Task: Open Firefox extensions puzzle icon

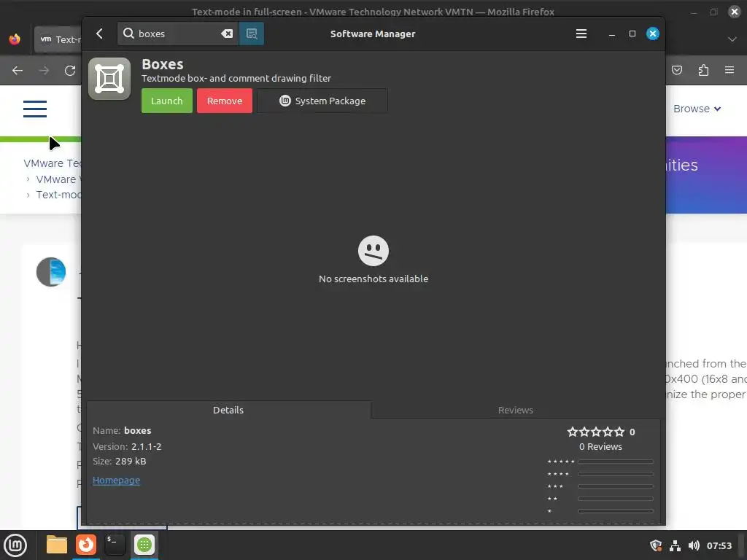Action: coord(703,71)
